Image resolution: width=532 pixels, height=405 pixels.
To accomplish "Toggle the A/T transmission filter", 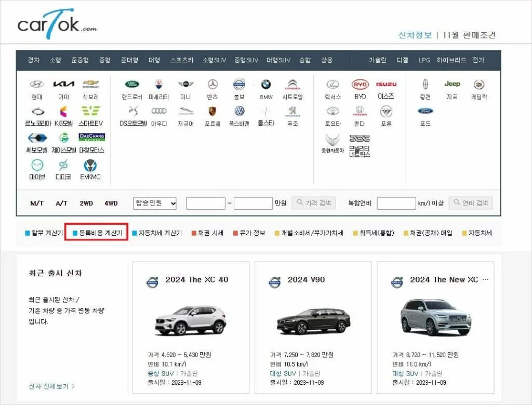I will point(61,203).
